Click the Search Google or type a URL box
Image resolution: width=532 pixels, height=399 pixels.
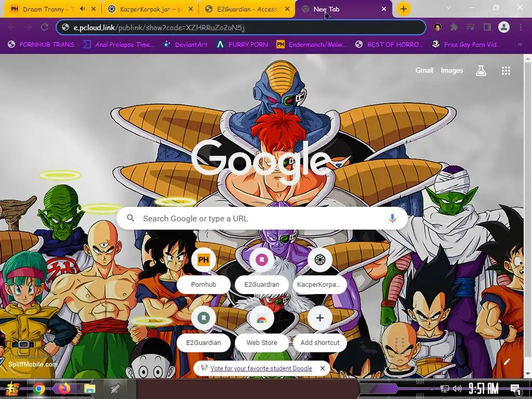(262, 218)
